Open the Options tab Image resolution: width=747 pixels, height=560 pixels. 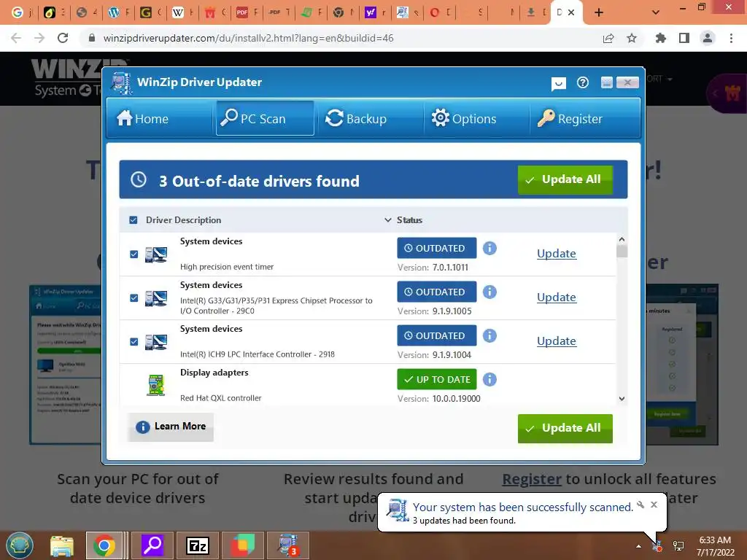tap(463, 118)
